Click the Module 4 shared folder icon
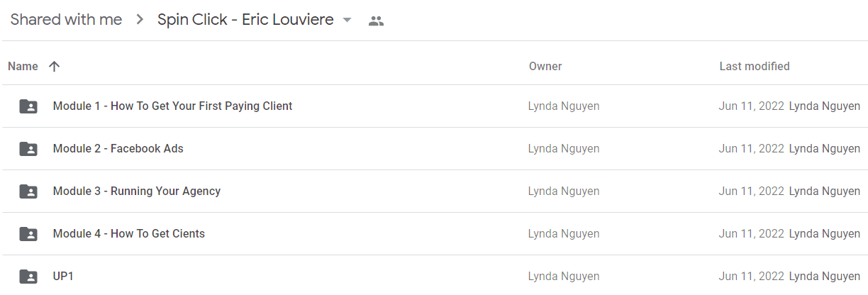868x295 pixels. (28, 234)
